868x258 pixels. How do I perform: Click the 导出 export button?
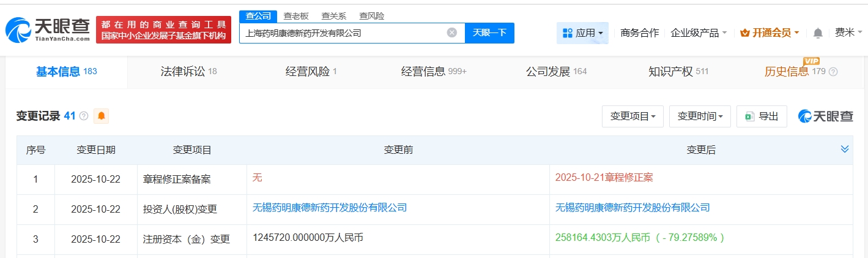[x=762, y=116]
